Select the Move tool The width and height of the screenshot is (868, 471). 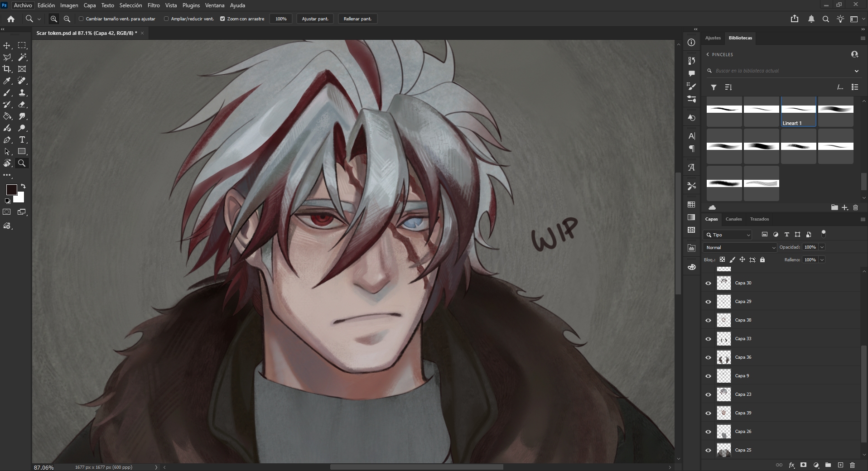point(7,46)
